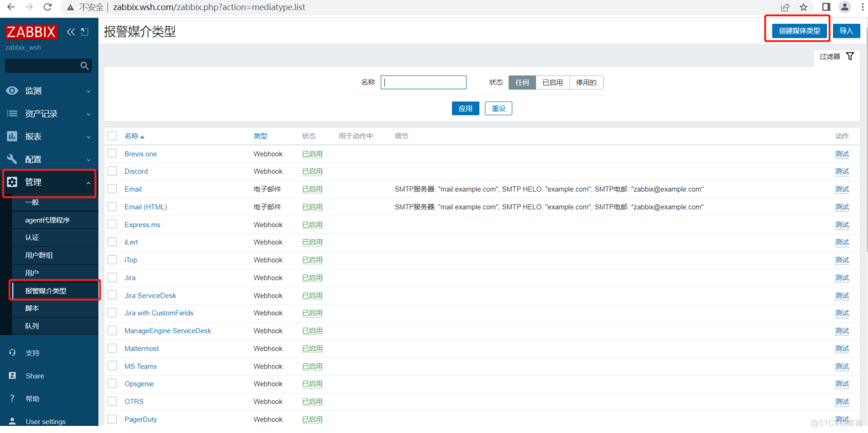Select status filter 停用的
Viewport: 868px width, 433px height.
point(586,83)
